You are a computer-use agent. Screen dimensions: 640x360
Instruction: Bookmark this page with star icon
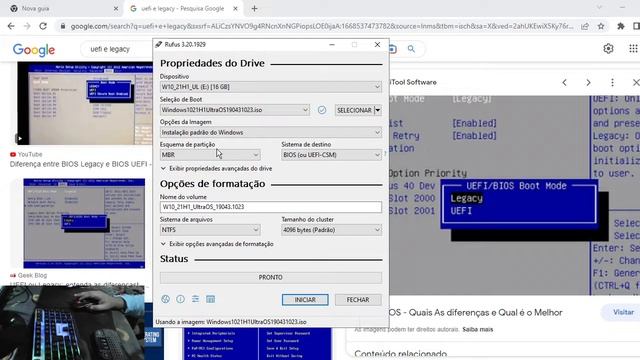click(x=601, y=26)
